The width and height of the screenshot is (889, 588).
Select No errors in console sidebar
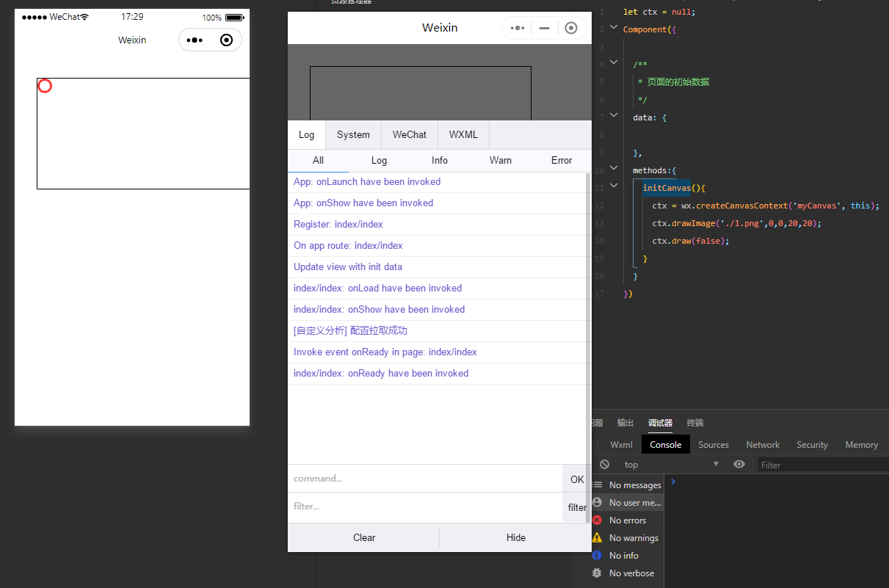pyautogui.click(x=628, y=520)
